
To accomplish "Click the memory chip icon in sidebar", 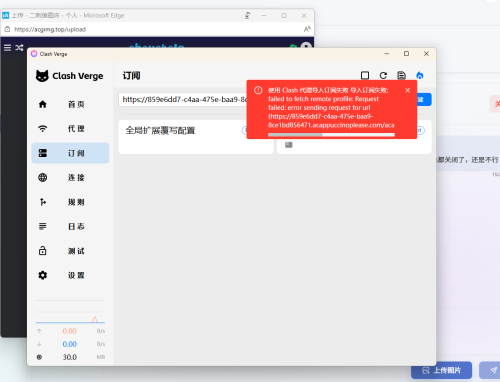I will click(39, 357).
